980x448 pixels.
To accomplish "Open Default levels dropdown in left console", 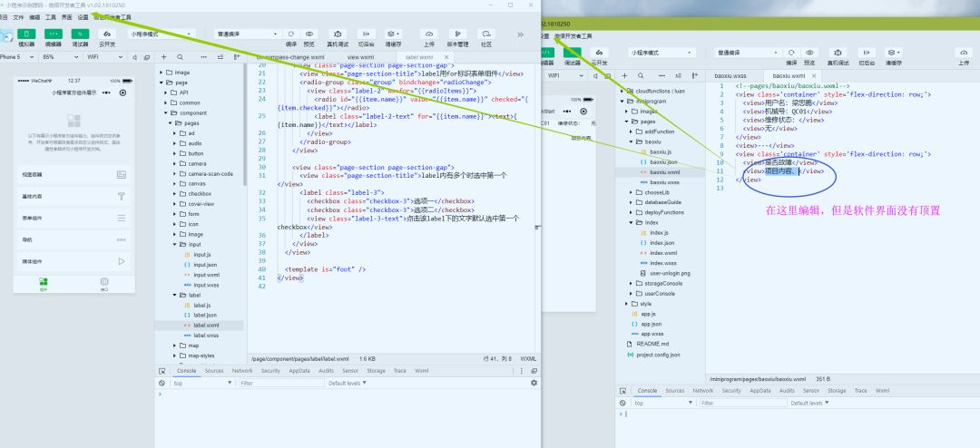I will pyautogui.click(x=346, y=383).
